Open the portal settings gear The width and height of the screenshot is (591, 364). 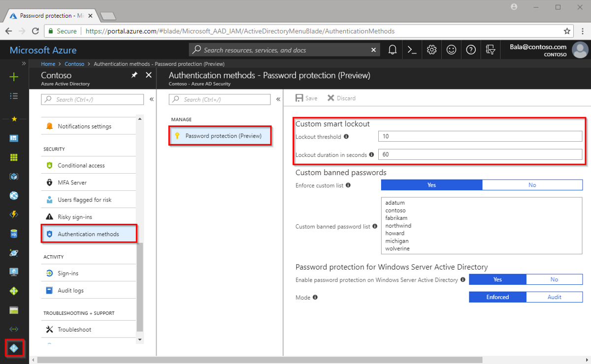[x=432, y=50]
